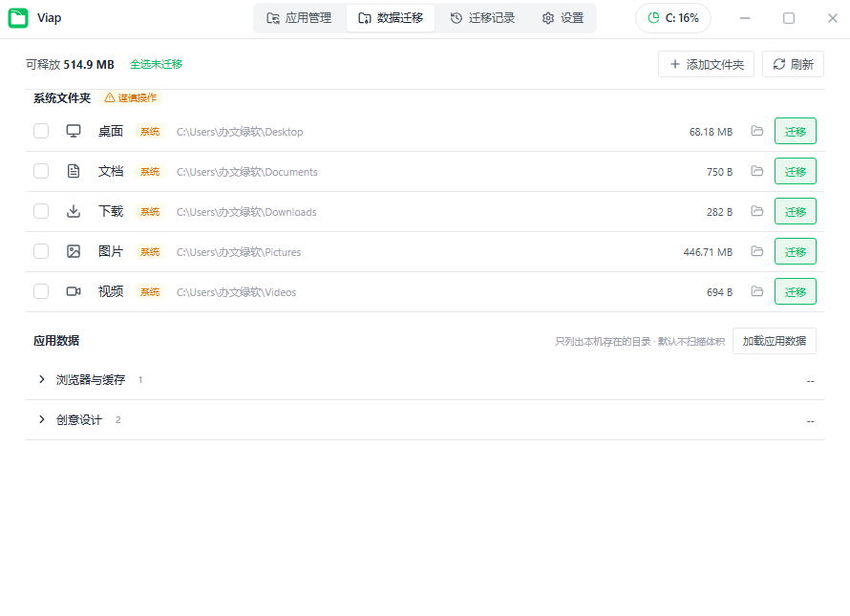The width and height of the screenshot is (850, 616).
Task: Open folder icon for Pictures row
Action: pyautogui.click(x=757, y=251)
